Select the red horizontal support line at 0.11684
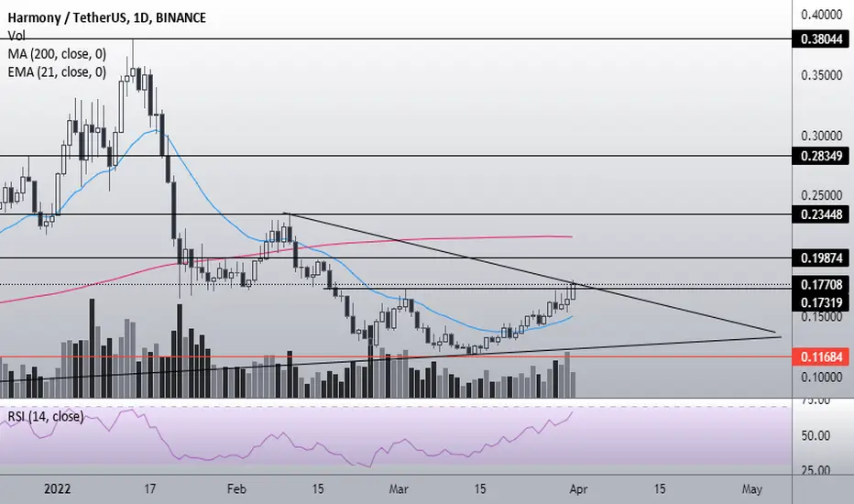854x504 pixels. point(396,357)
